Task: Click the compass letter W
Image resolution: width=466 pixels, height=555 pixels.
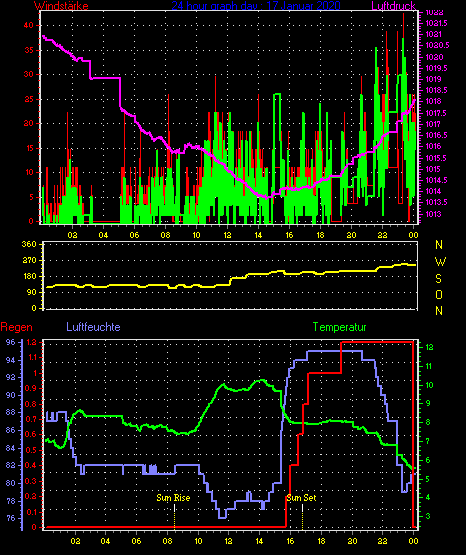Action: [x=440, y=262]
